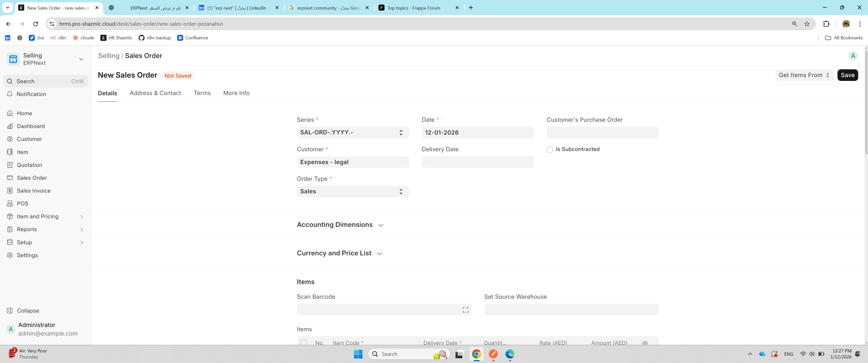The width and height of the screenshot is (868, 363).
Task: Enable the Is Subcontracted checkbox
Action: [550, 149]
